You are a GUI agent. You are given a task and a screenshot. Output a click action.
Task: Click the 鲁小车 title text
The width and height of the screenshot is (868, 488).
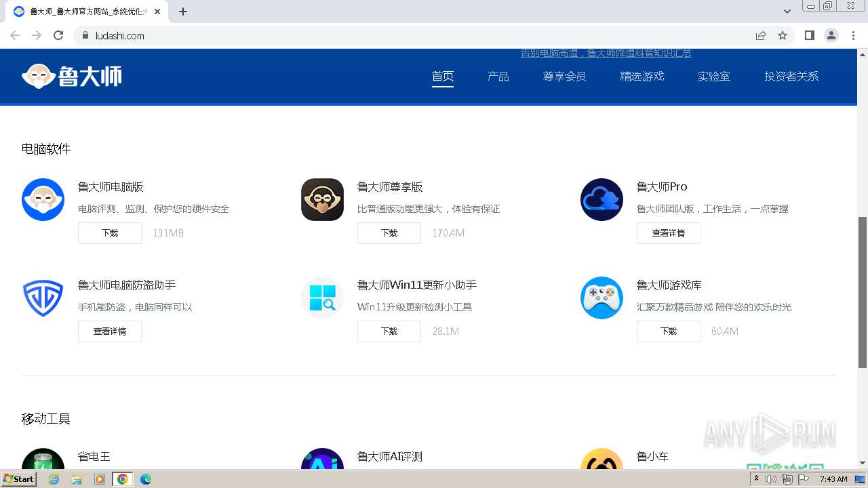tap(652, 457)
